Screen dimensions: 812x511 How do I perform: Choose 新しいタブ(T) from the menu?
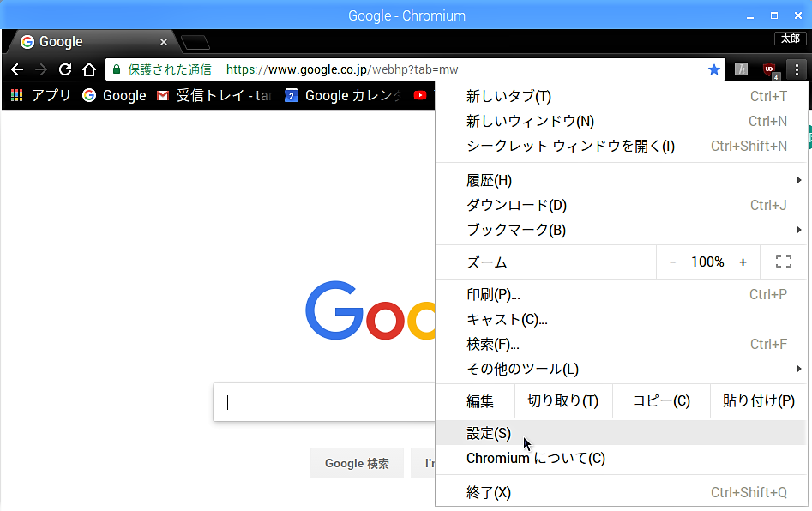point(622,96)
